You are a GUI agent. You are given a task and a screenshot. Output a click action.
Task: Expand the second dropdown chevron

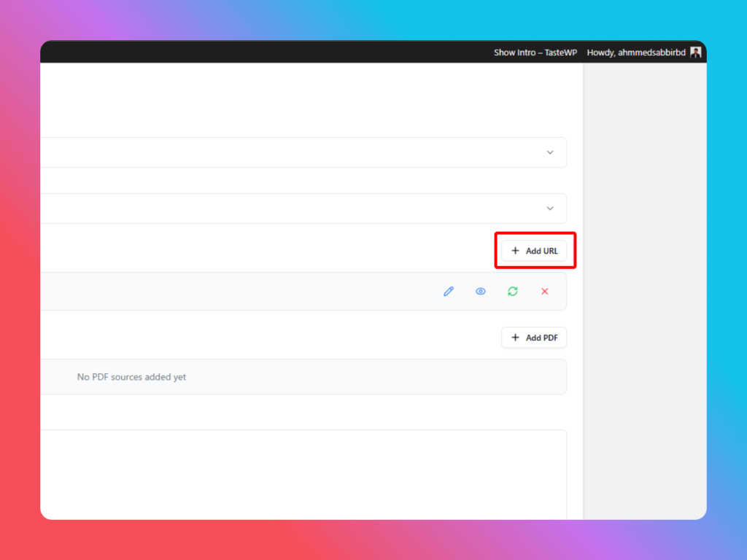pyautogui.click(x=550, y=209)
